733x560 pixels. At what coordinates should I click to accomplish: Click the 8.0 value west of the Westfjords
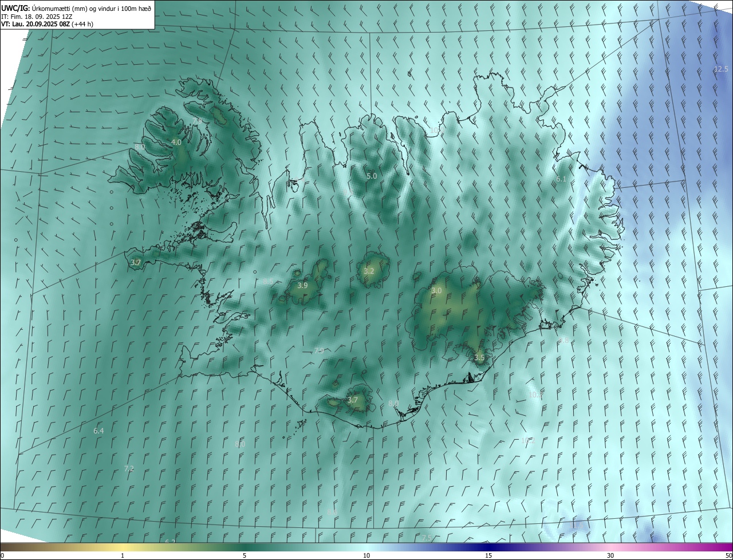140,147
